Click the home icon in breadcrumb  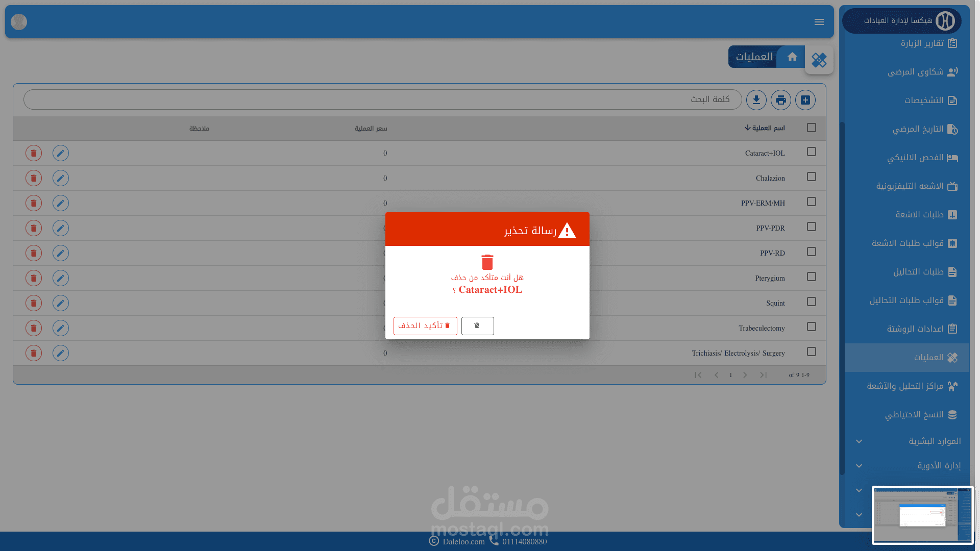coord(792,57)
